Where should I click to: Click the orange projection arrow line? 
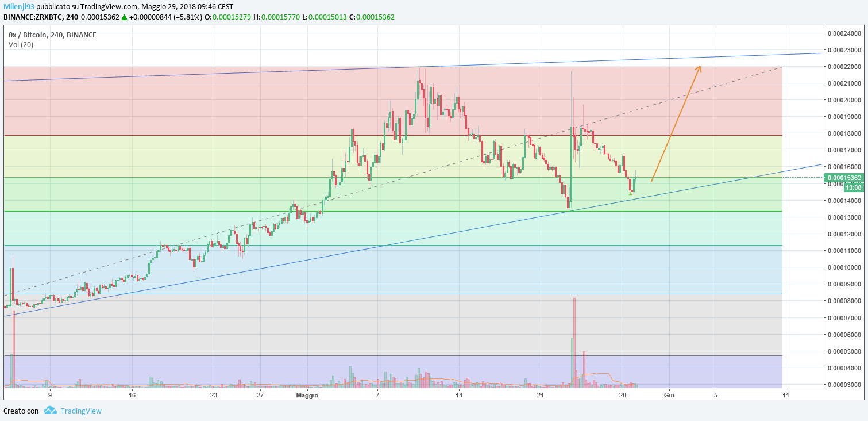(676, 124)
